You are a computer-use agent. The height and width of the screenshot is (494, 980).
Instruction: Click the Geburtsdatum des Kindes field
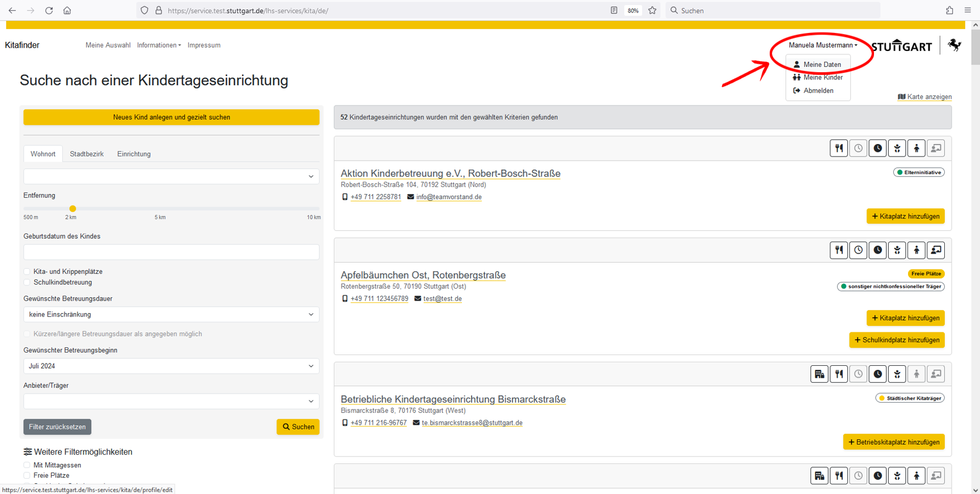pos(171,252)
